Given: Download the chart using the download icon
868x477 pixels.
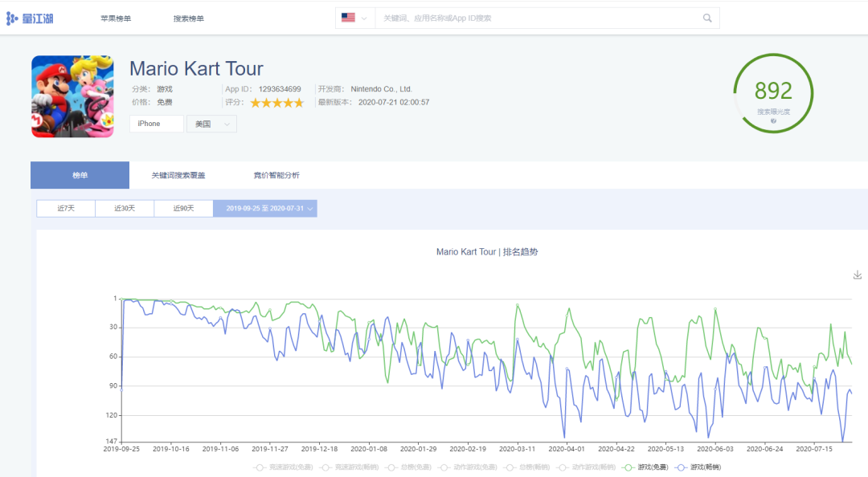Looking at the screenshot, I should click(857, 275).
